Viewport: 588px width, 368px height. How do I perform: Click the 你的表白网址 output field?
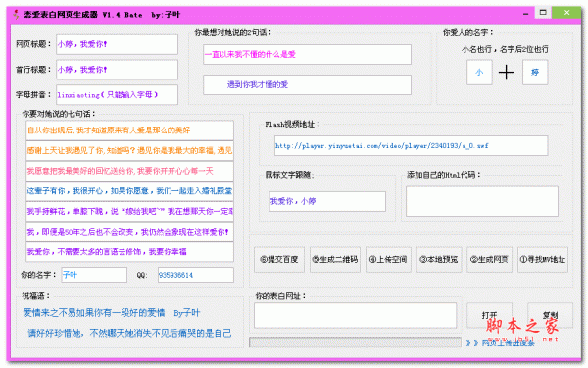[x=355, y=315]
